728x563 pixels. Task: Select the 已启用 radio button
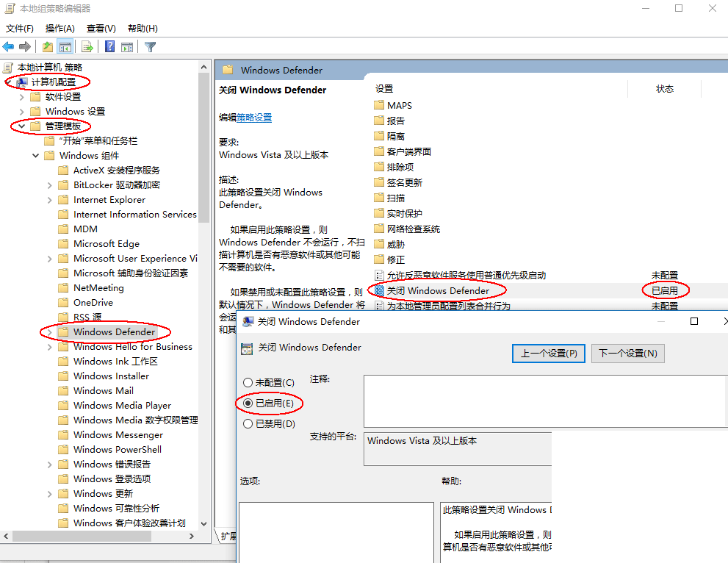click(248, 403)
